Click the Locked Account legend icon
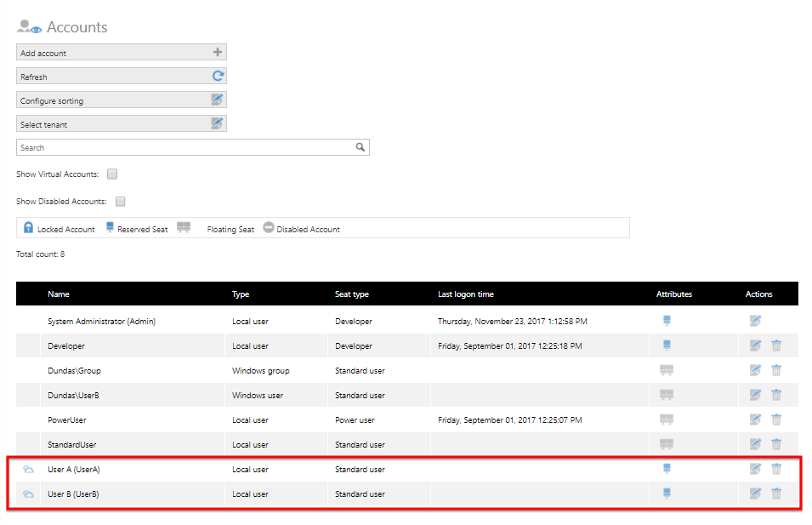The image size is (812, 525). tap(28, 227)
